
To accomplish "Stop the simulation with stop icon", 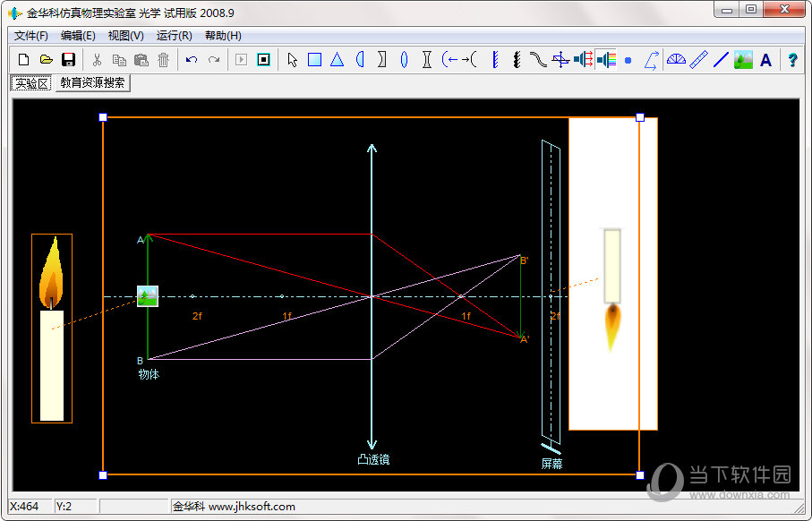I will click(263, 60).
